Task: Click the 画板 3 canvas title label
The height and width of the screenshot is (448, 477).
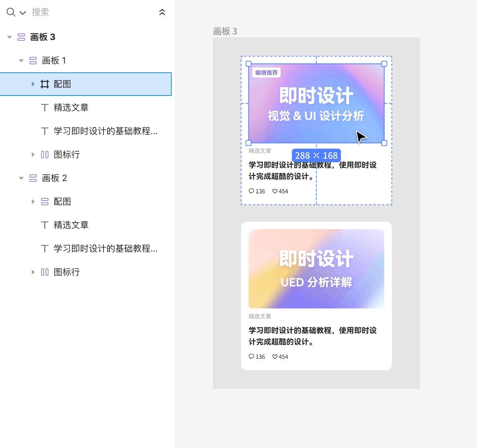Action: (x=225, y=31)
